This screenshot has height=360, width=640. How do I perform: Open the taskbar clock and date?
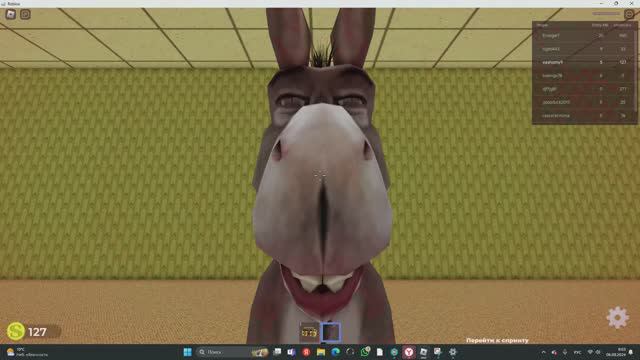coord(616,352)
